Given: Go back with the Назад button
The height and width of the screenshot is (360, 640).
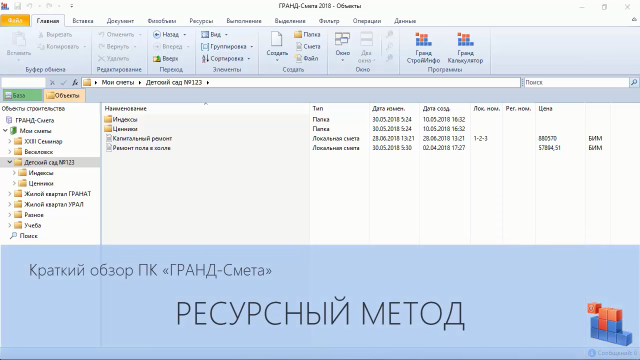Looking at the screenshot, I should [166, 35].
